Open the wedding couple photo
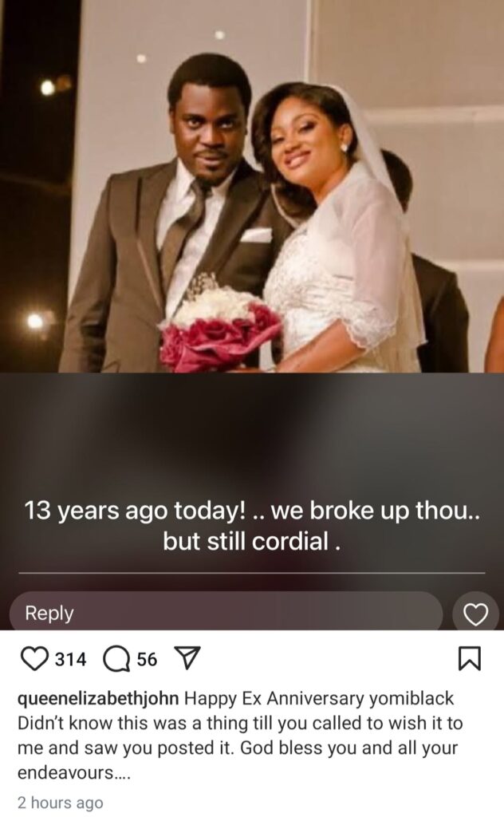 252,186
